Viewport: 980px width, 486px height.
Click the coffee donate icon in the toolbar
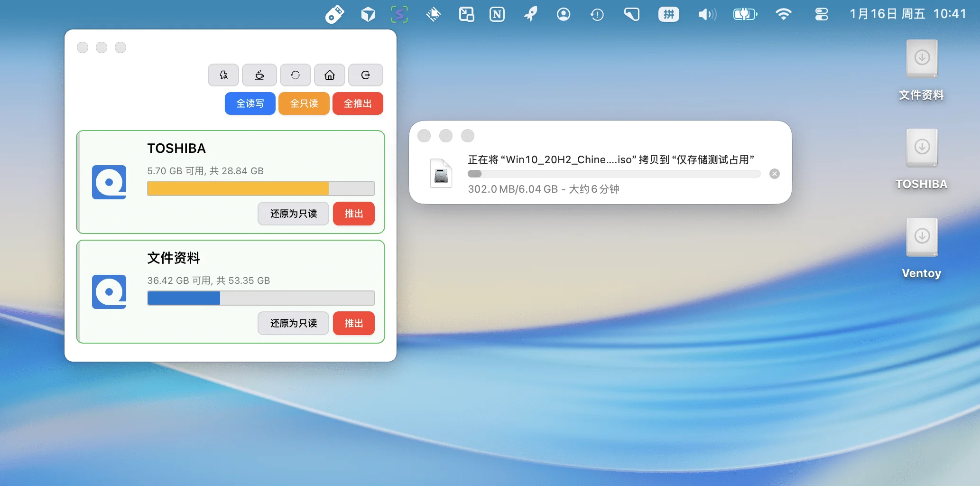click(x=259, y=75)
